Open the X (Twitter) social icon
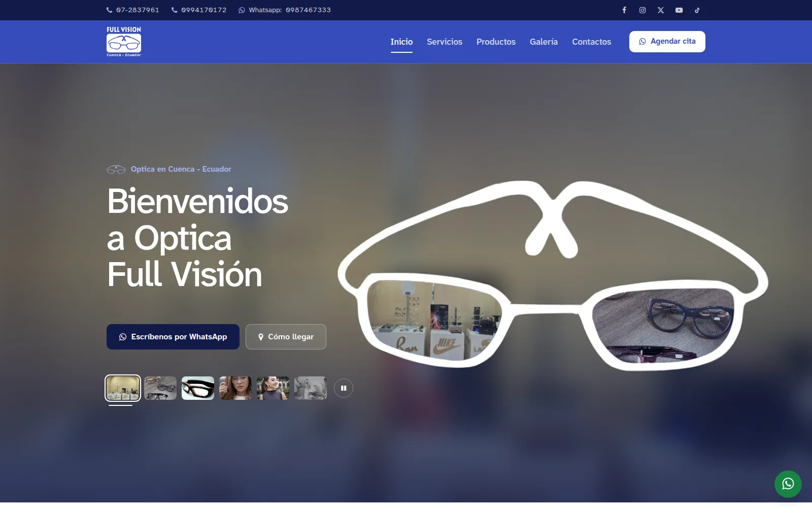Image resolution: width=812 pixels, height=508 pixels. coord(661,10)
